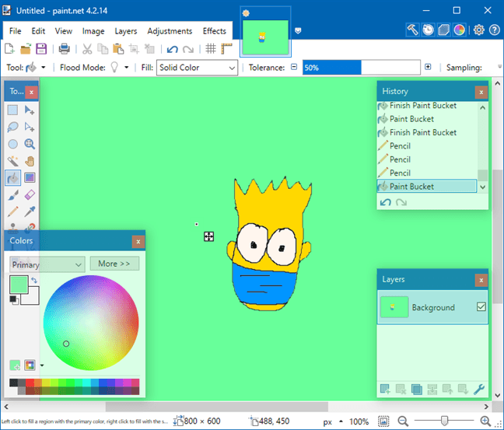Click the More >> button in Colors
504x430 pixels.
click(x=114, y=264)
